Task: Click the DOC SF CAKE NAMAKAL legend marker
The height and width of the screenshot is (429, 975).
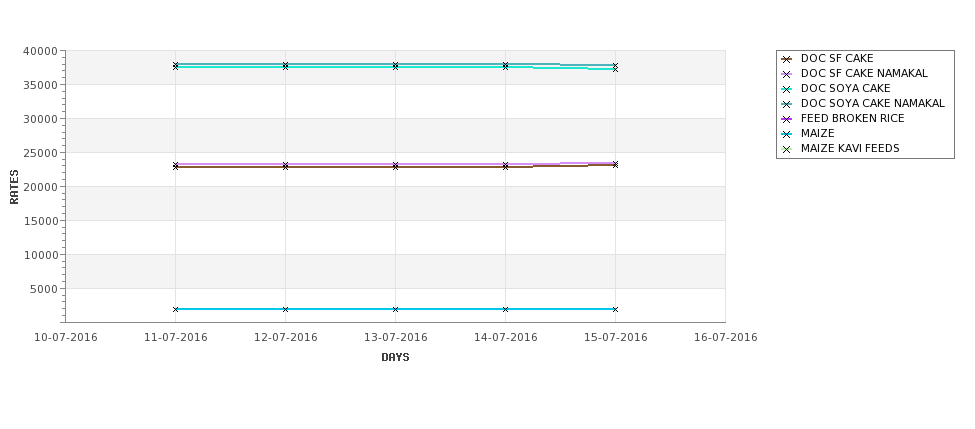Action: tap(786, 74)
